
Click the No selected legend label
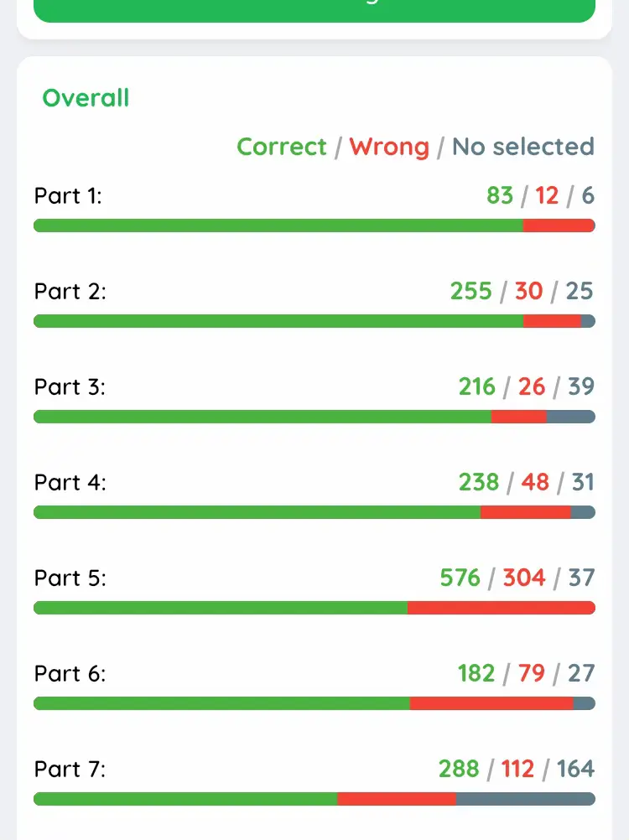point(522,147)
